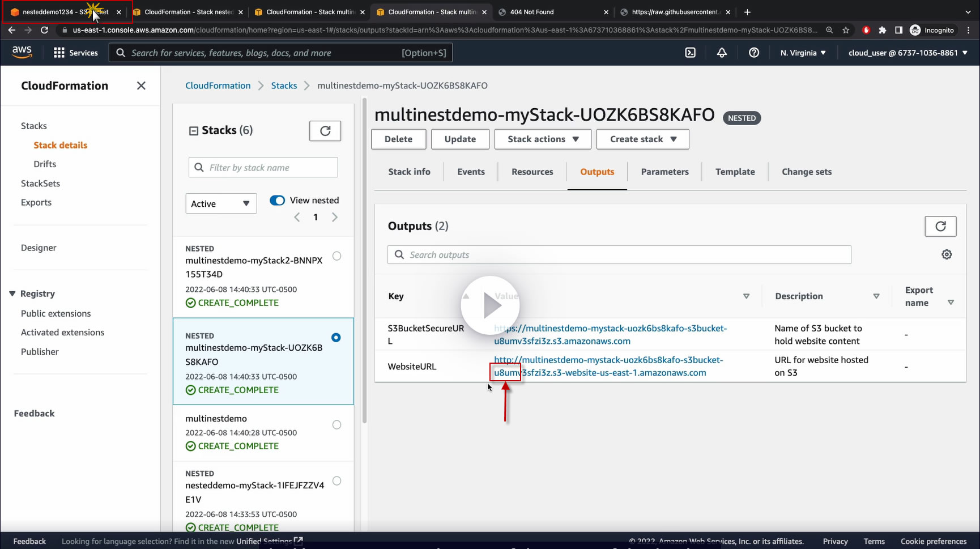Open the help question mark menu

[754, 53]
